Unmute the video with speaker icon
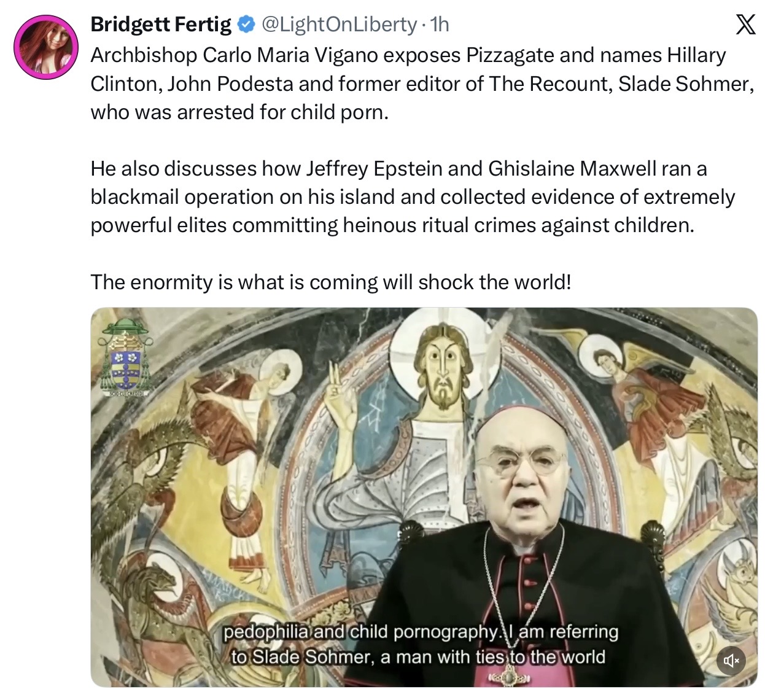The image size is (765, 700). [731, 661]
